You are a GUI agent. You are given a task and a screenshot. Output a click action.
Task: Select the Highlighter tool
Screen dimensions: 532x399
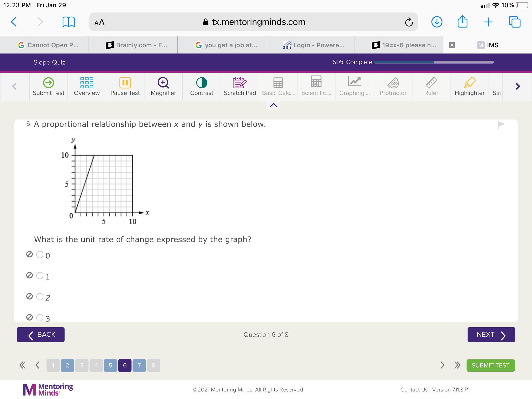(x=469, y=87)
